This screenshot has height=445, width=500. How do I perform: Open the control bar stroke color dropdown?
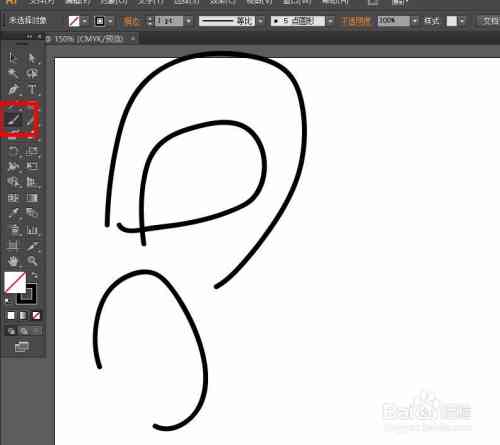point(110,21)
